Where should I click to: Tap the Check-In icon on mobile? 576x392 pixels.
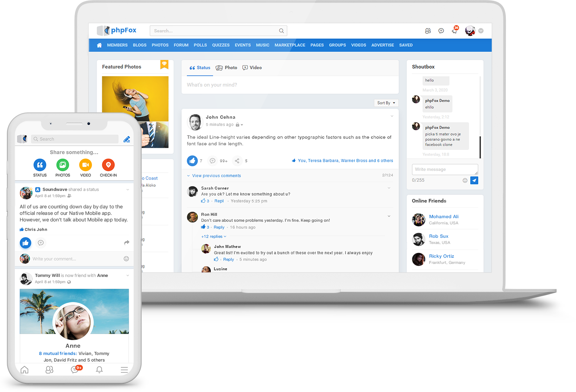pyautogui.click(x=108, y=165)
